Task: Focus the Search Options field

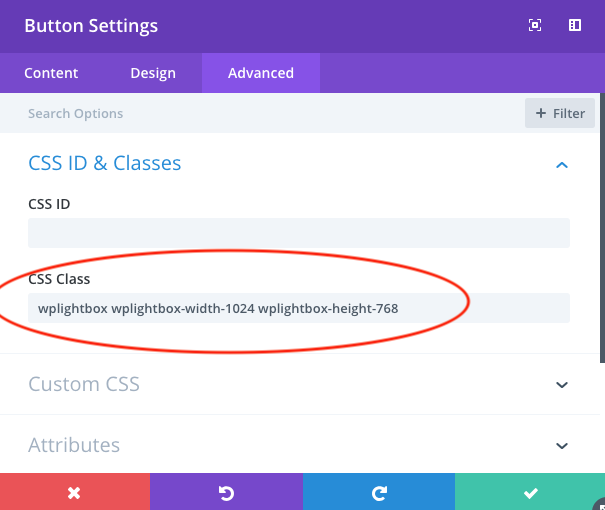Action: click(260, 113)
